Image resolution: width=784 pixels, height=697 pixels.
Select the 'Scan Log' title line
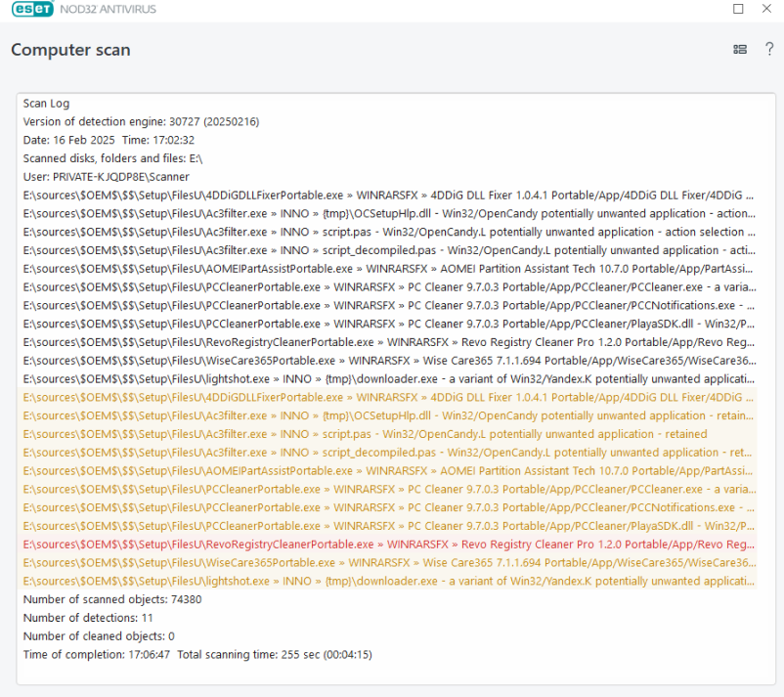pyautogui.click(x=46, y=104)
